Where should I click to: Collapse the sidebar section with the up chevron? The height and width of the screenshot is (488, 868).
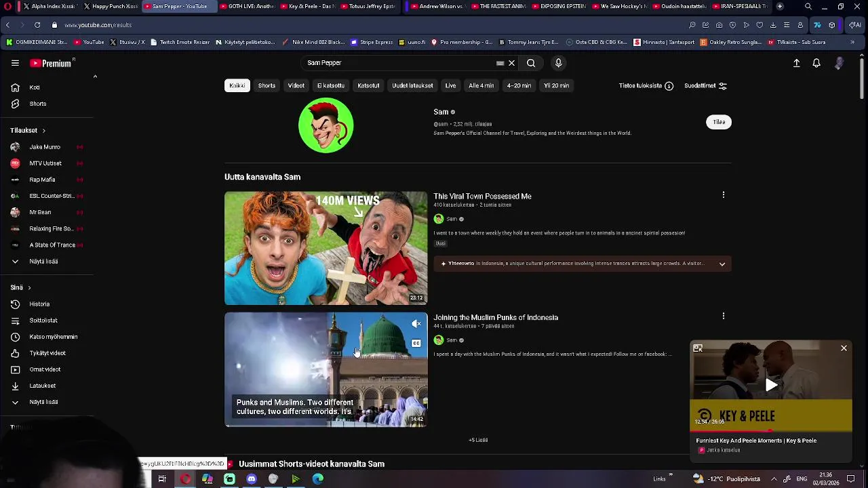(95, 77)
